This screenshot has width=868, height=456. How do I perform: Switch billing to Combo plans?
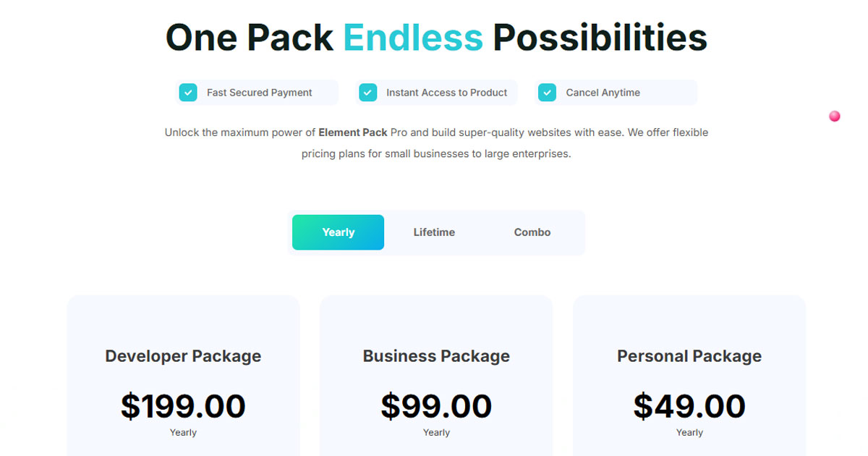point(532,232)
